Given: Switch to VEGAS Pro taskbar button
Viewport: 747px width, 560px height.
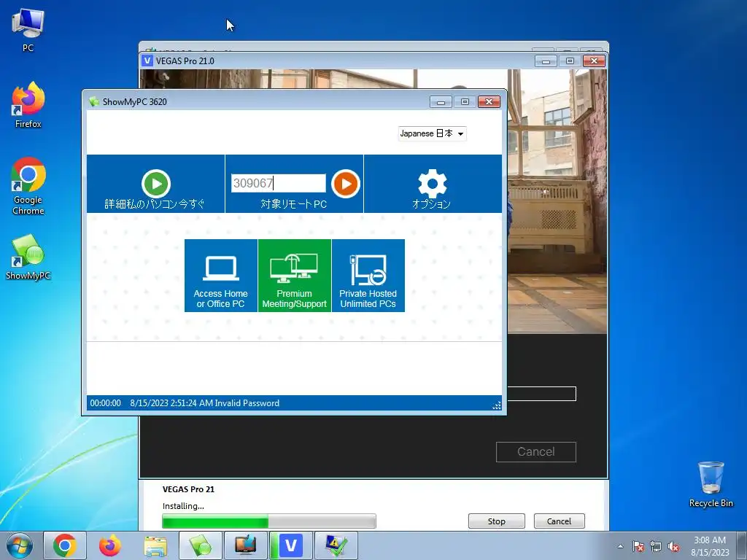Looking at the screenshot, I should pyautogui.click(x=291, y=545).
